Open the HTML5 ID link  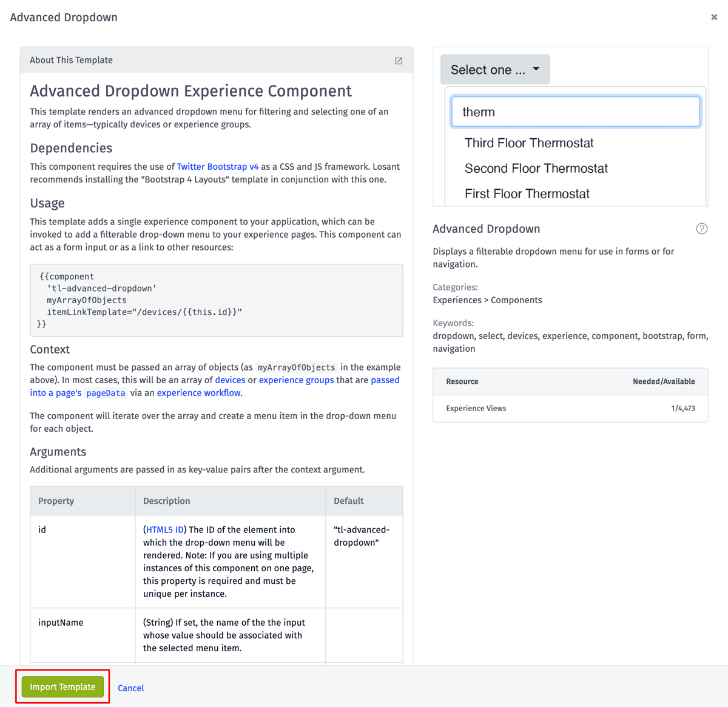pos(165,530)
